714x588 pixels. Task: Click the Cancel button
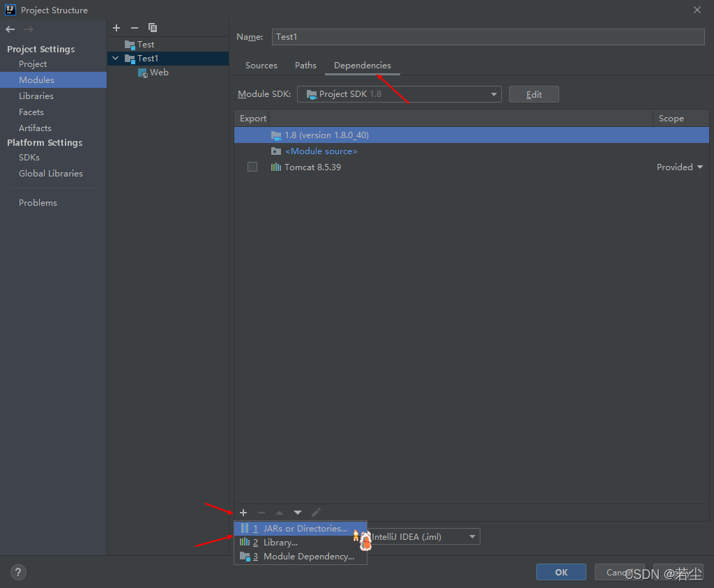pyautogui.click(x=620, y=572)
